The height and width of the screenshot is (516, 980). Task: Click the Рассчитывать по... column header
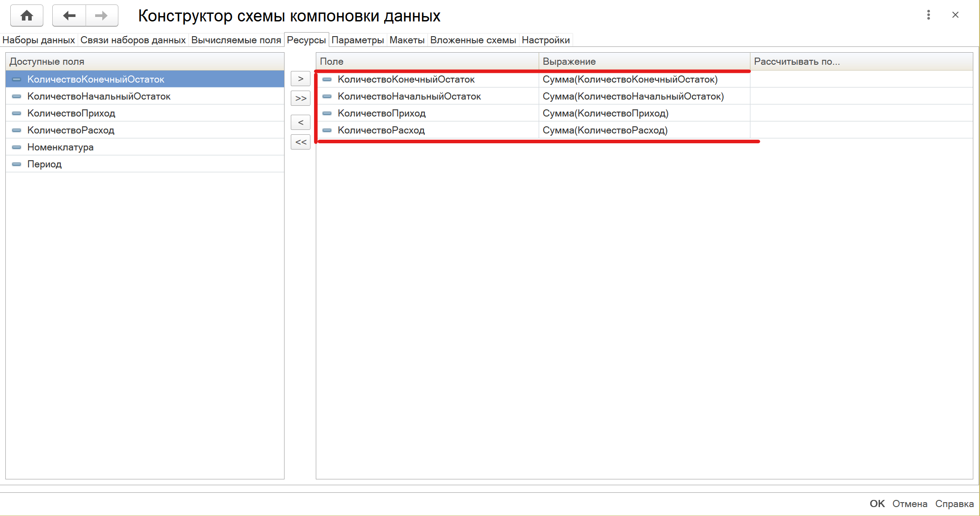tap(861, 61)
